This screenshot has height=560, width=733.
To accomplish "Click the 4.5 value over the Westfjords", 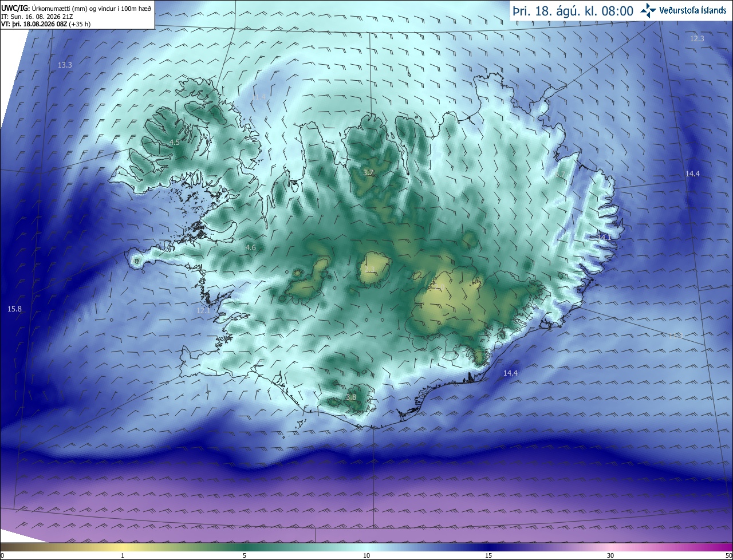I will [x=175, y=142].
